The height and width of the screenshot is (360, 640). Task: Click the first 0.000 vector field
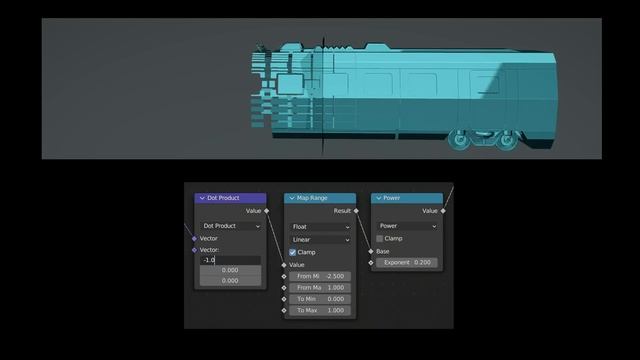(230, 270)
